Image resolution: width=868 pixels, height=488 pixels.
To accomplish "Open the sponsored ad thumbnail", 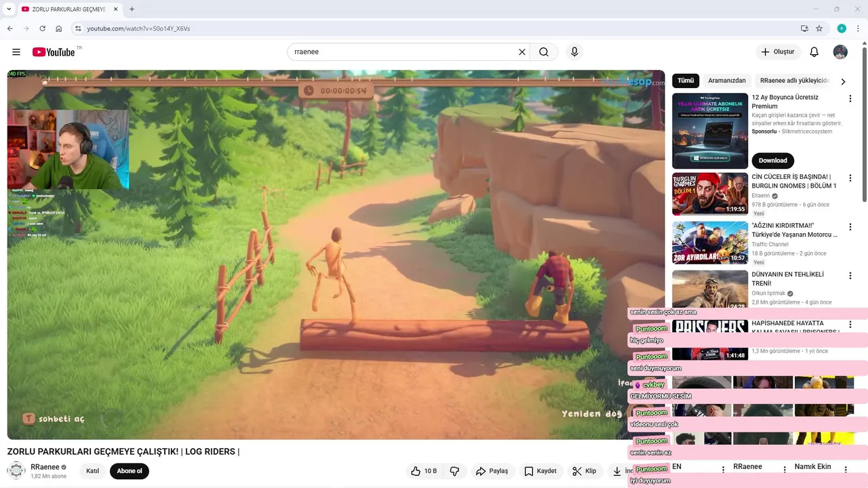I will click(710, 131).
